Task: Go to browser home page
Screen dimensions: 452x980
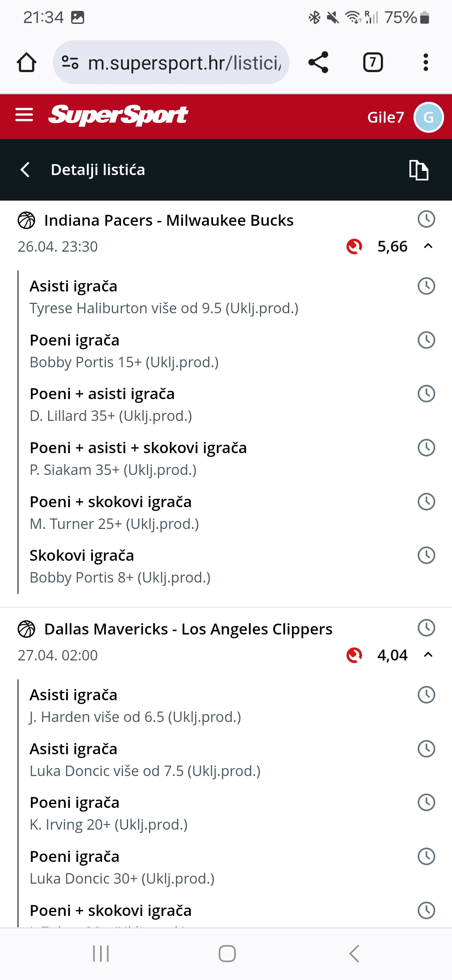Action: (x=26, y=62)
